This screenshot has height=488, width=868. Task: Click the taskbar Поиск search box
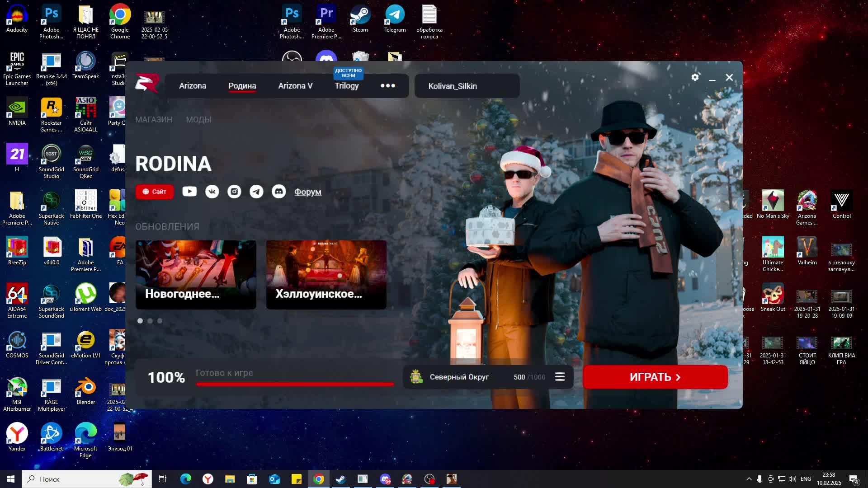click(x=87, y=479)
